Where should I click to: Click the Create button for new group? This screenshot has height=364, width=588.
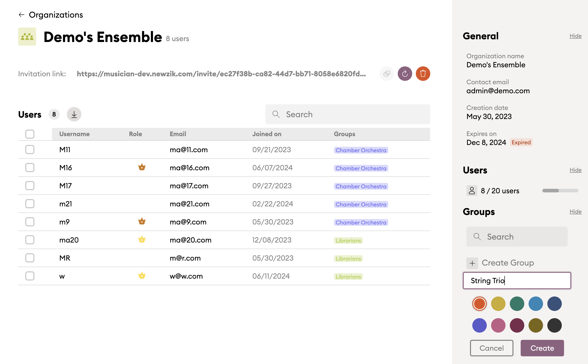pyautogui.click(x=542, y=348)
